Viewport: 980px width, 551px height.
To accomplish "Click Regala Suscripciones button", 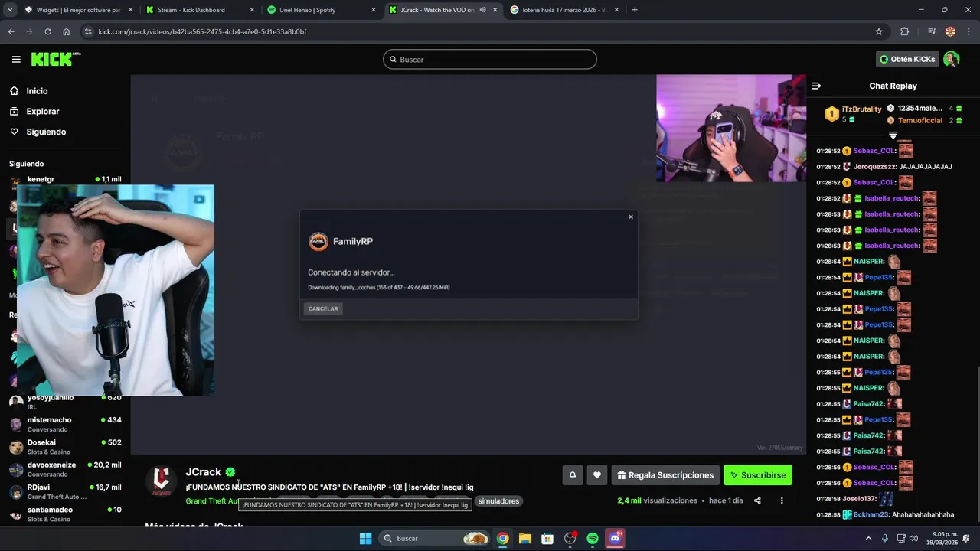I will coord(665,475).
